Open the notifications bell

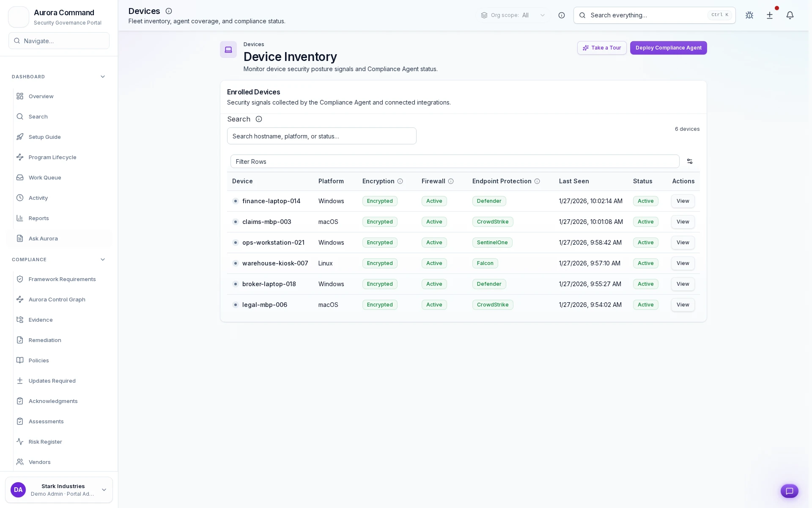790,15
